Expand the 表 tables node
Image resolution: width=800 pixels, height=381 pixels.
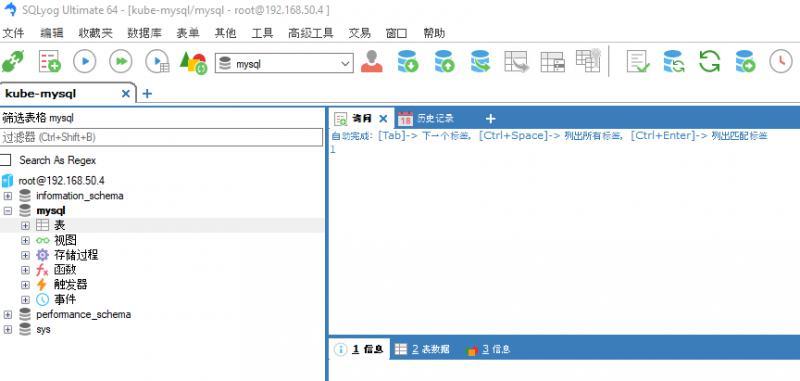(26, 225)
